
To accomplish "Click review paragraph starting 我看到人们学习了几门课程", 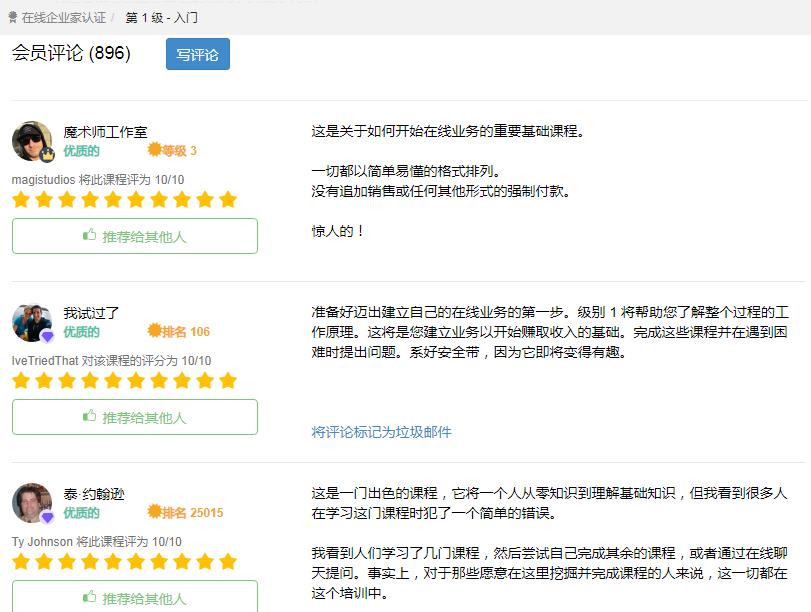I will (x=549, y=573).
